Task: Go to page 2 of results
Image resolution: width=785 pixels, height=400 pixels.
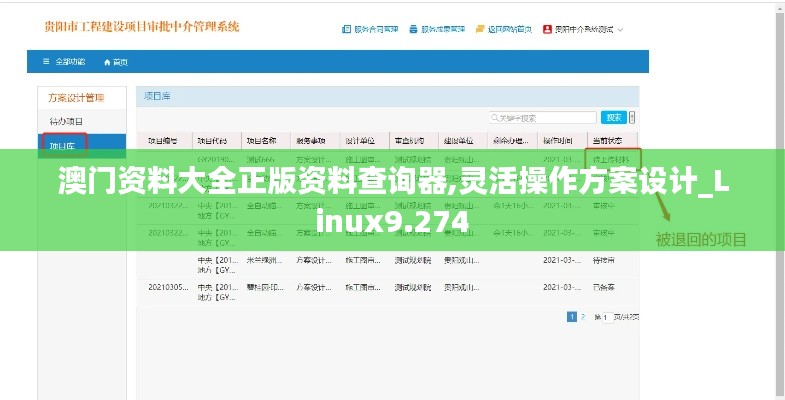Action: point(582,317)
